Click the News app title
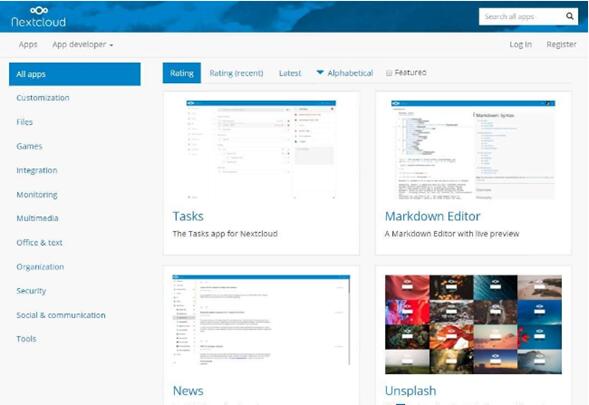The image size is (589, 405). pos(188,391)
